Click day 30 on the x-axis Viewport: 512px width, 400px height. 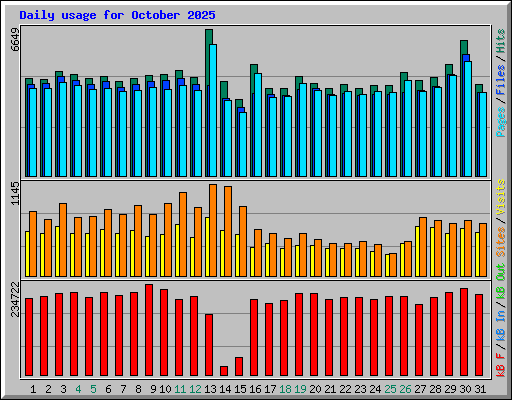click(465, 389)
